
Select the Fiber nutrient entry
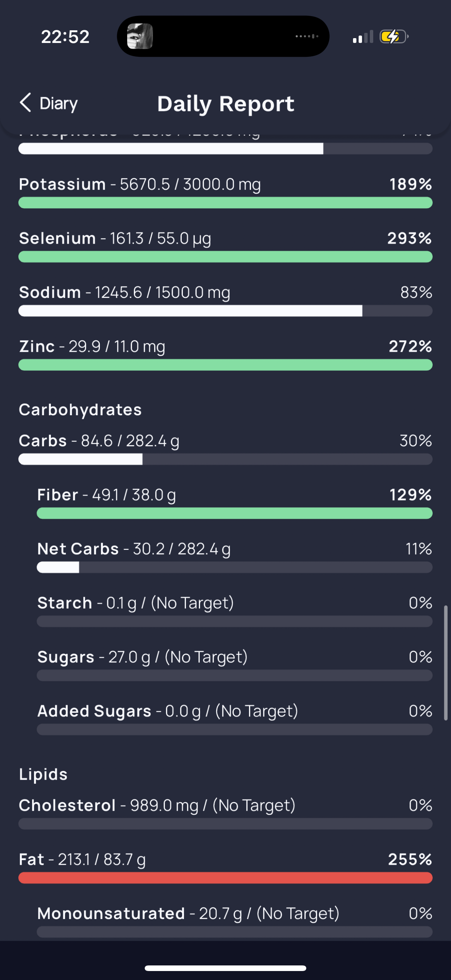[x=234, y=503]
